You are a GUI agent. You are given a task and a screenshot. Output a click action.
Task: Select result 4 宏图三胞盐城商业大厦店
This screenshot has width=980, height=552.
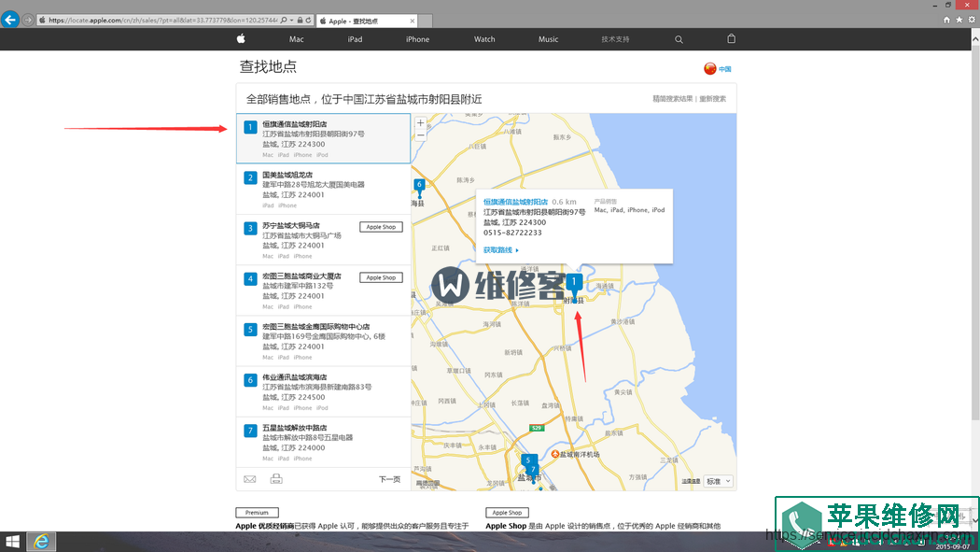(x=323, y=290)
